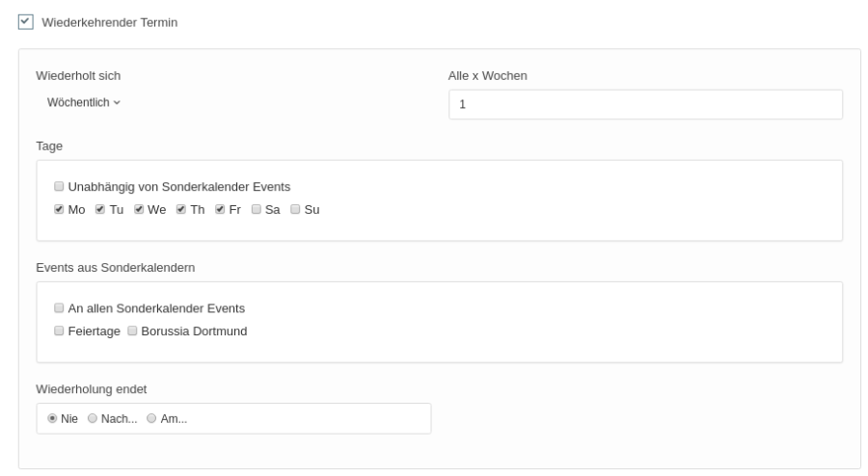The image size is (868, 476).
Task: Tick the Borussia Dortmund checkbox
Action: 132,331
